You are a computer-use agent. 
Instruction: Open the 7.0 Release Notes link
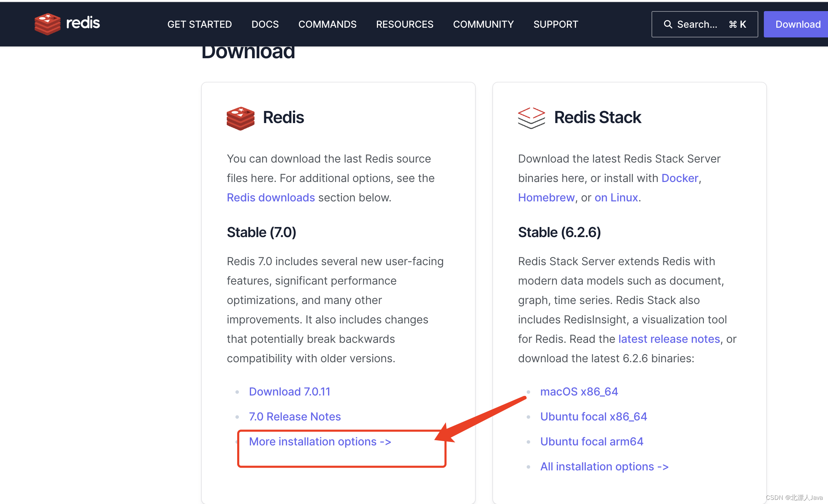pyautogui.click(x=295, y=417)
